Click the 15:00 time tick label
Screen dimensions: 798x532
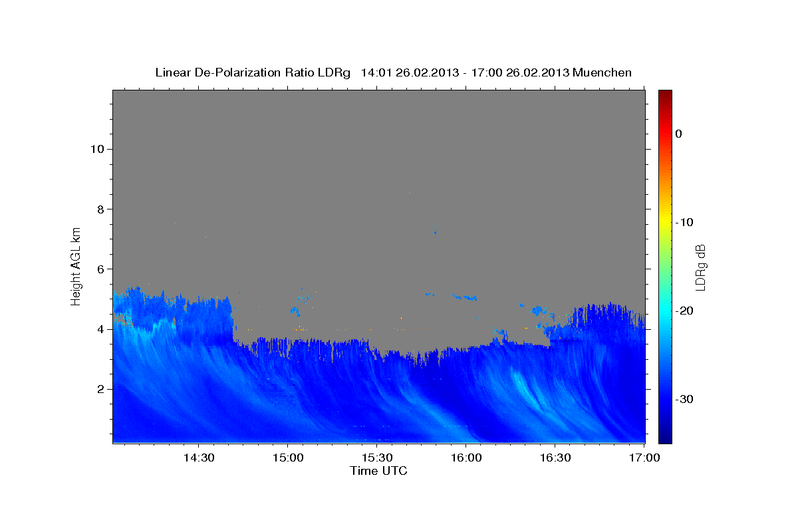pos(288,458)
